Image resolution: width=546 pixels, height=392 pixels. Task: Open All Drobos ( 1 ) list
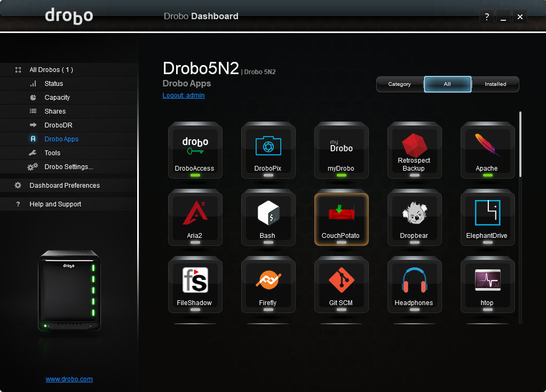tap(69, 69)
